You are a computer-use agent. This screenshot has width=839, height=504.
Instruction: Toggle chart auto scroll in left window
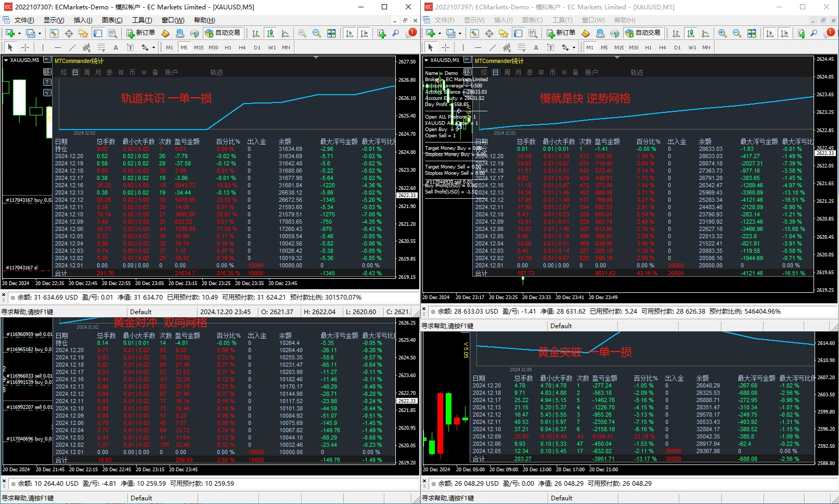coord(350,33)
